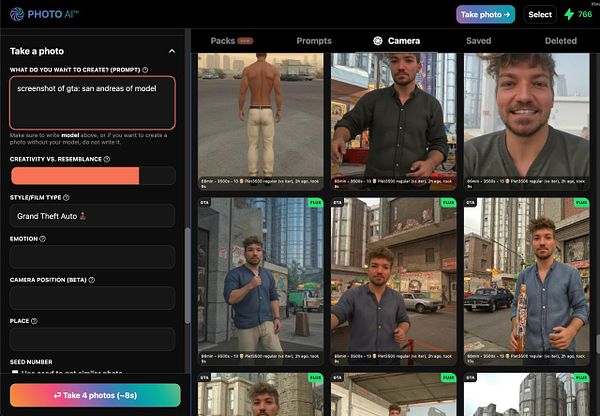The height and width of the screenshot is (416, 600).
Task: Switch to the Packs tab
Action: click(223, 41)
